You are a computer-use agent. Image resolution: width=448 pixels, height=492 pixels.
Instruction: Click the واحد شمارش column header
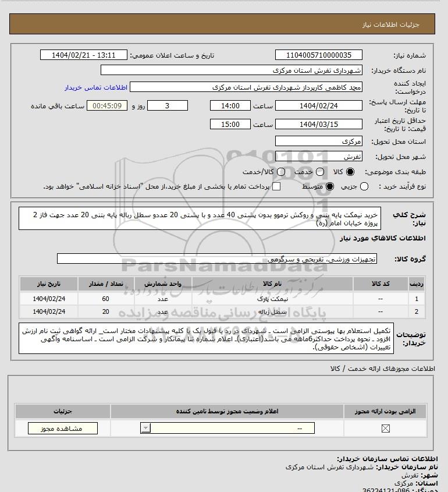(x=163, y=284)
